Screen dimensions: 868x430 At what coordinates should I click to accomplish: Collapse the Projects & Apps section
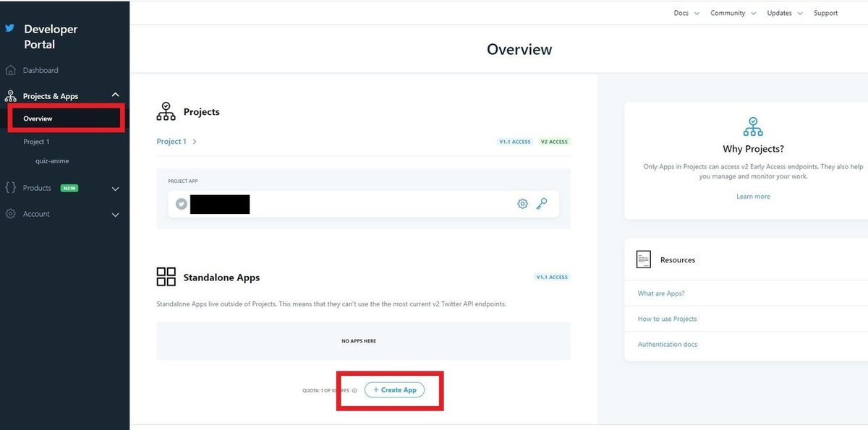click(115, 95)
